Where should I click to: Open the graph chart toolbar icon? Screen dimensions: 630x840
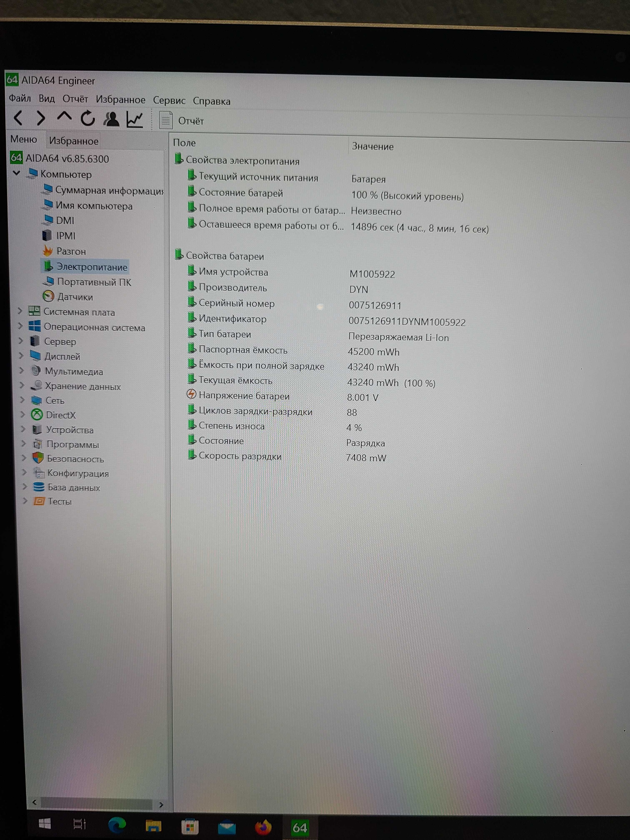pyautogui.click(x=135, y=120)
